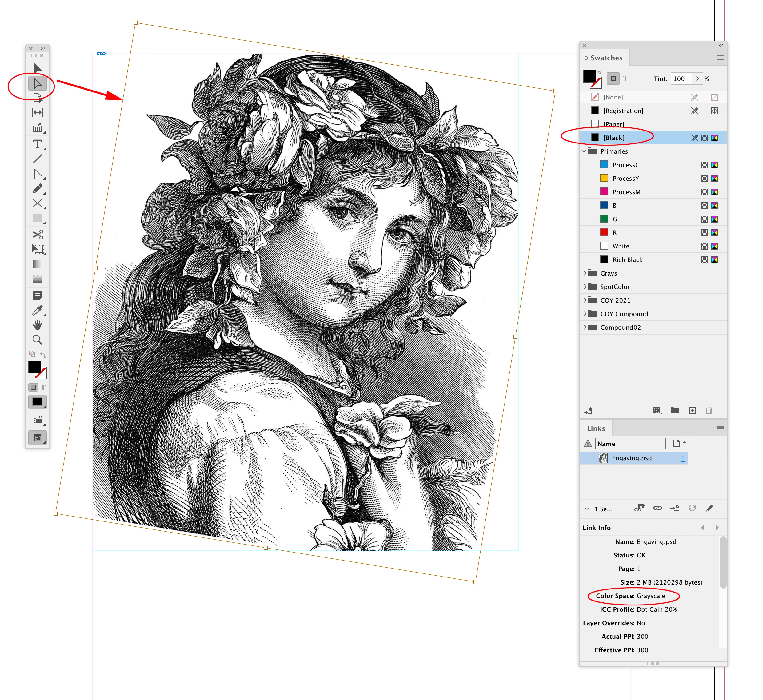This screenshot has height=700, width=763.
Task: Expand the Grays swatch folder
Action: coord(585,273)
